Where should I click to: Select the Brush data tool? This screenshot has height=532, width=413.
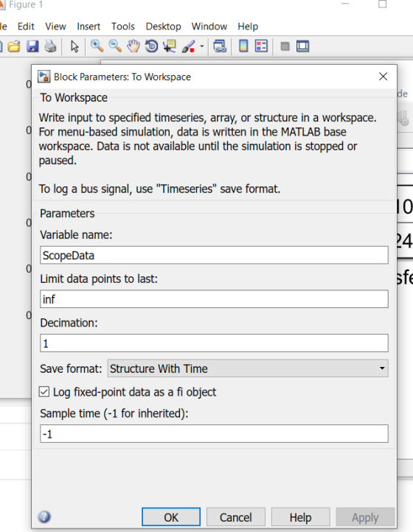click(x=188, y=46)
